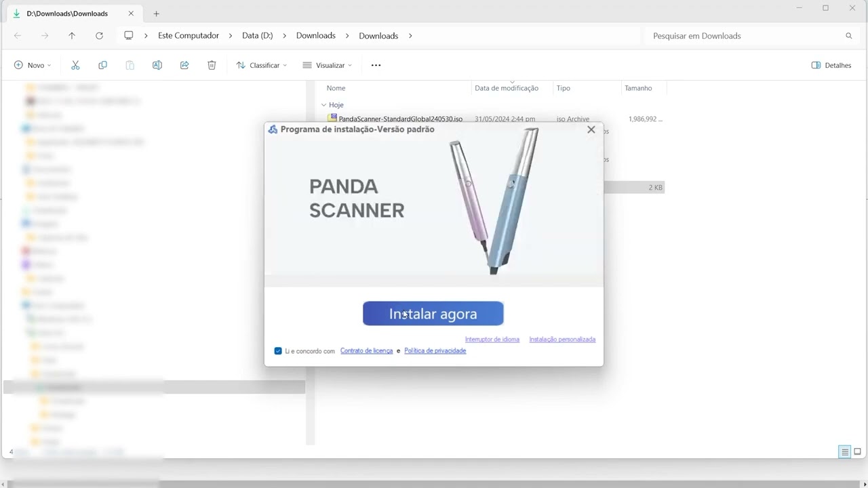Click the Share icon in toolbar
Image resolution: width=868 pixels, height=488 pixels.
pyautogui.click(x=184, y=65)
